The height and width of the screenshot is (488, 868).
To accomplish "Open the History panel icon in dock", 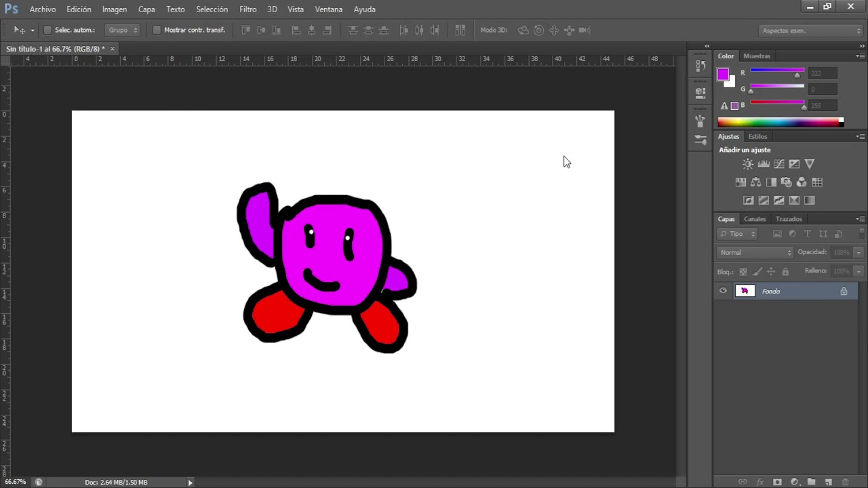I will pyautogui.click(x=701, y=66).
